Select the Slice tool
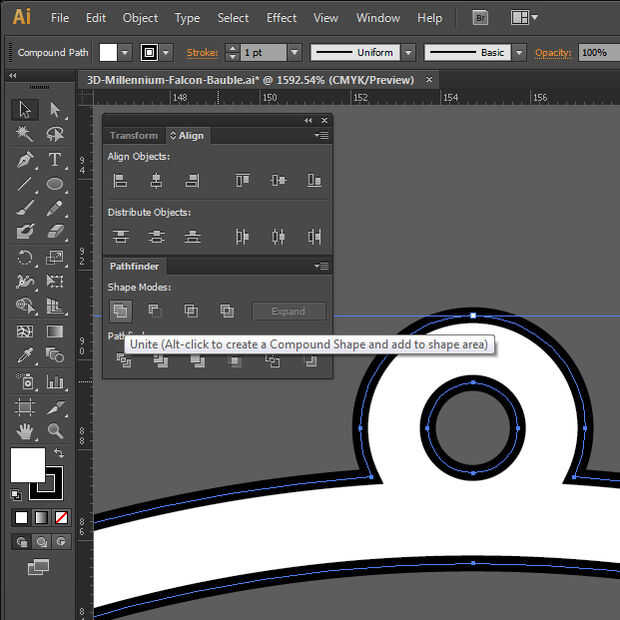The image size is (620, 620). pos(55,407)
